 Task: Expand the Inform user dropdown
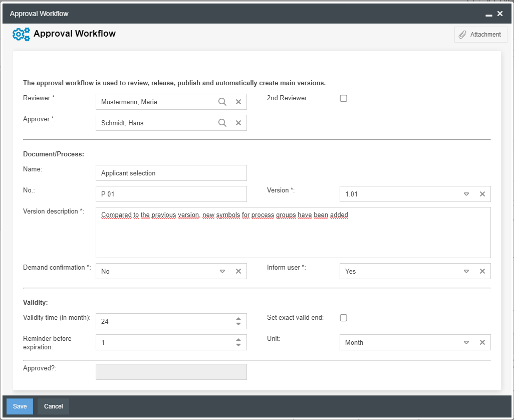(466, 271)
